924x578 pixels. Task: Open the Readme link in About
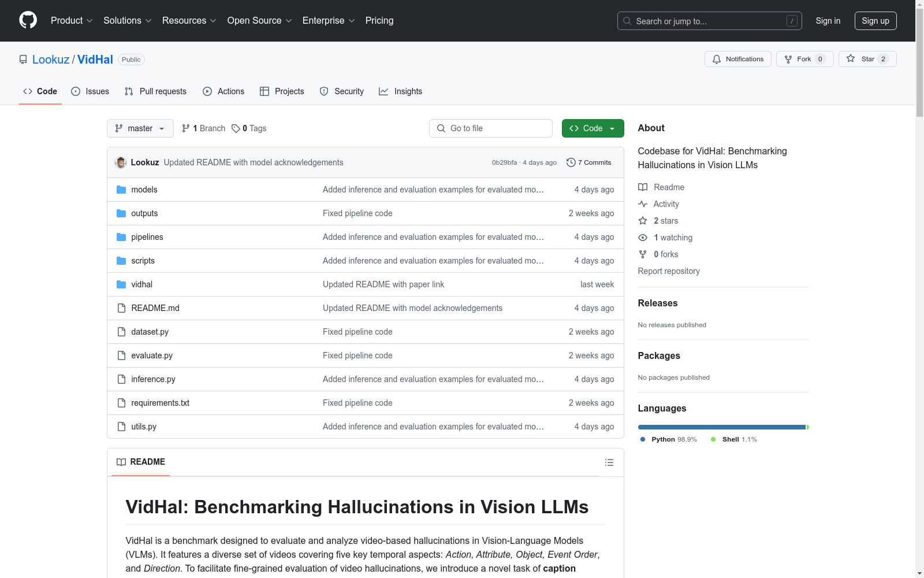tap(661, 187)
